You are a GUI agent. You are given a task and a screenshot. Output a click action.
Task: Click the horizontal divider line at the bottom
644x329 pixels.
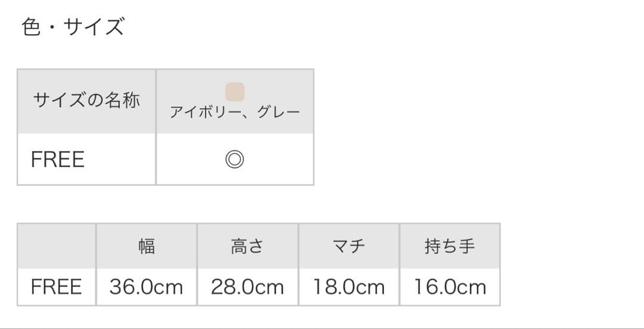click(x=322, y=327)
